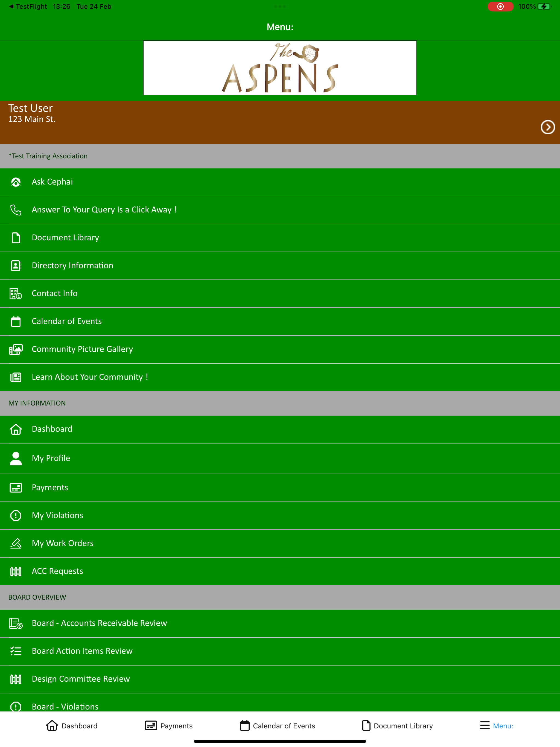Tap the house icon in Dashboard menu row
Screen dimensions: 560x747
point(16,429)
